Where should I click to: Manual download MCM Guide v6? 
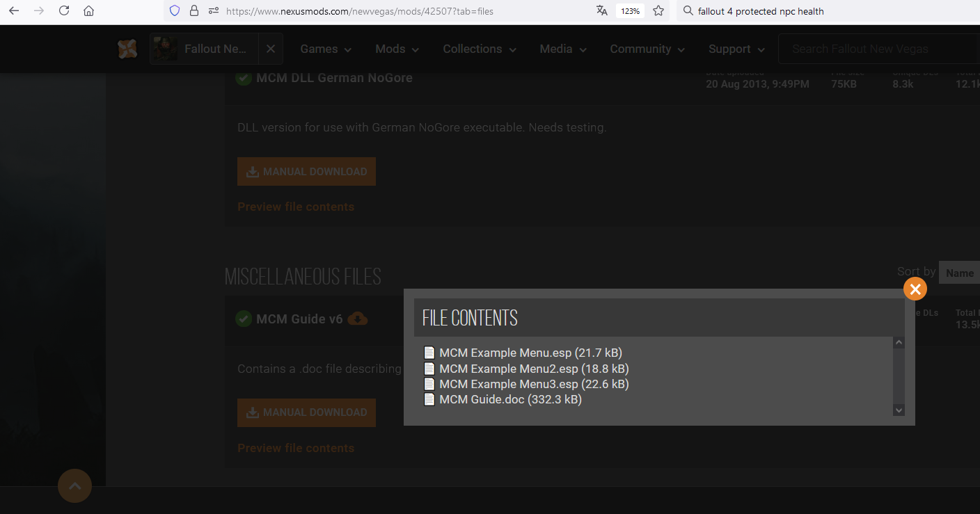306,412
